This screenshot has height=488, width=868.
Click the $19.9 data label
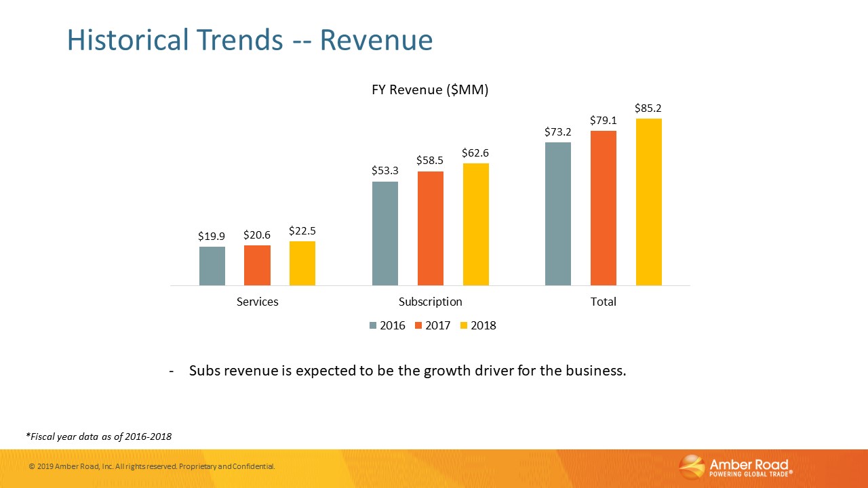pos(212,237)
